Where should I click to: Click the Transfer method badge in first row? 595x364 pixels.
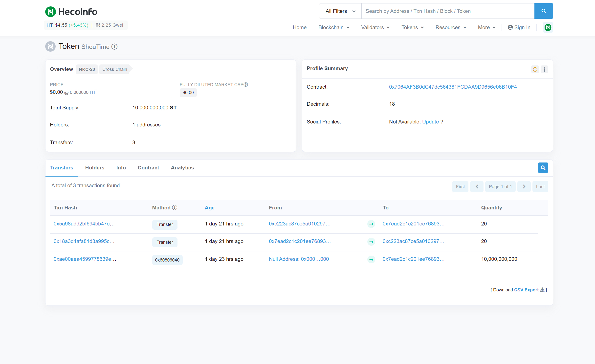click(x=165, y=224)
